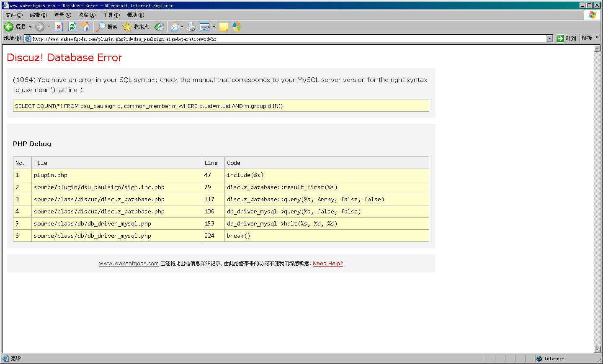Click the break() code cell
Screen dimensions: 603x364
[327, 236]
